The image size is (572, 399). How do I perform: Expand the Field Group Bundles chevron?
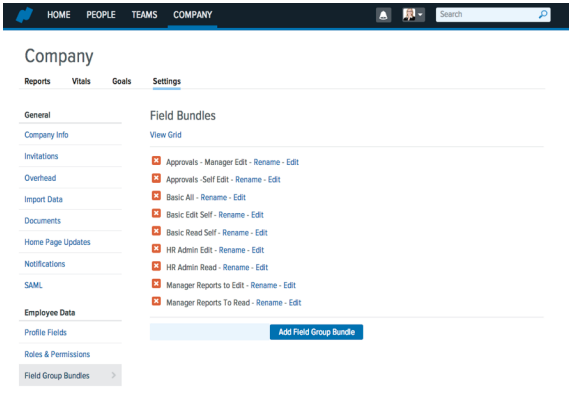114,375
